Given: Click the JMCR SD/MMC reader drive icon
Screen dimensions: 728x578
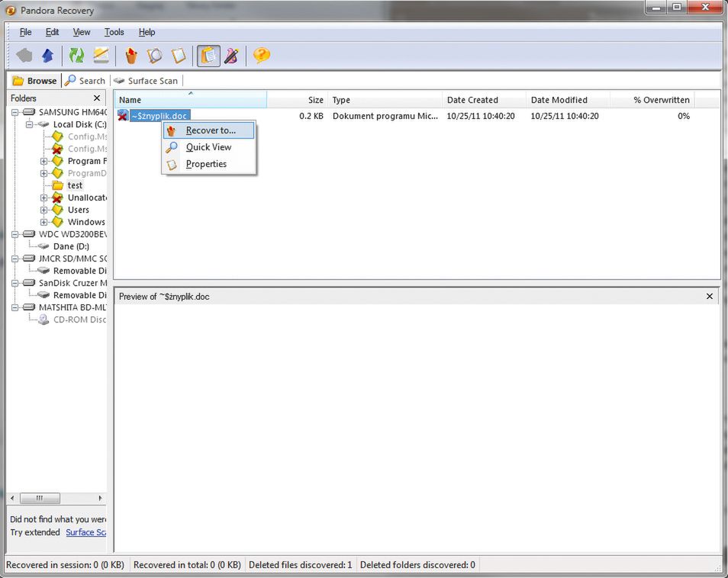Looking at the screenshot, I should point(29,258).
